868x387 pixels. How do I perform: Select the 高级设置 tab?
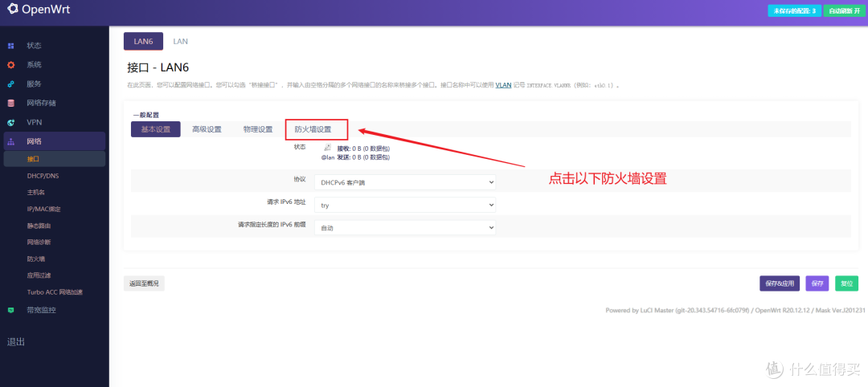point(207,129)
